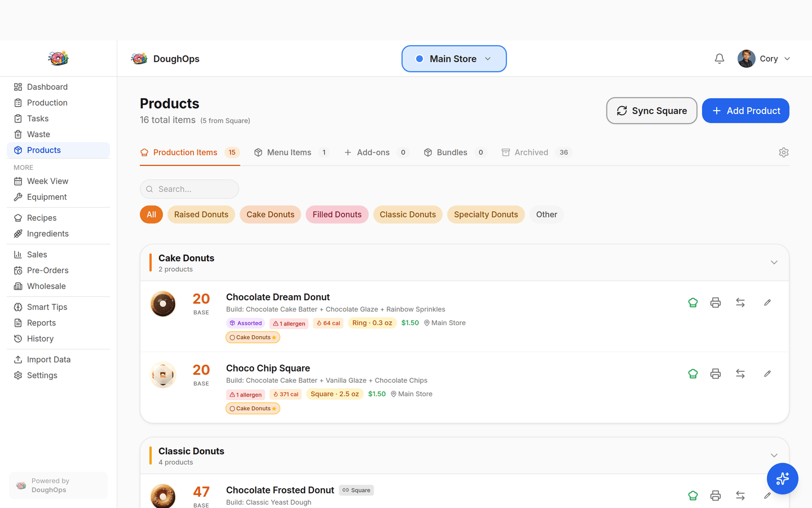This screenshot has height=508, width=812.
Task: Open product settings gear icon
Action: [x=783, y=152]
